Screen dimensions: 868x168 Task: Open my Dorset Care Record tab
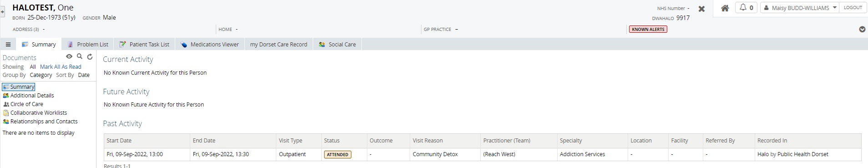279,44
